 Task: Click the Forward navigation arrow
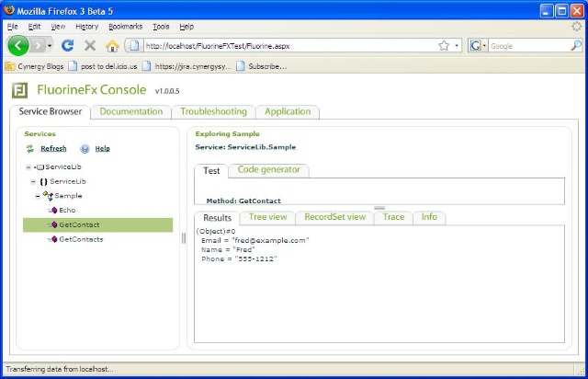(x=38, y=46)
